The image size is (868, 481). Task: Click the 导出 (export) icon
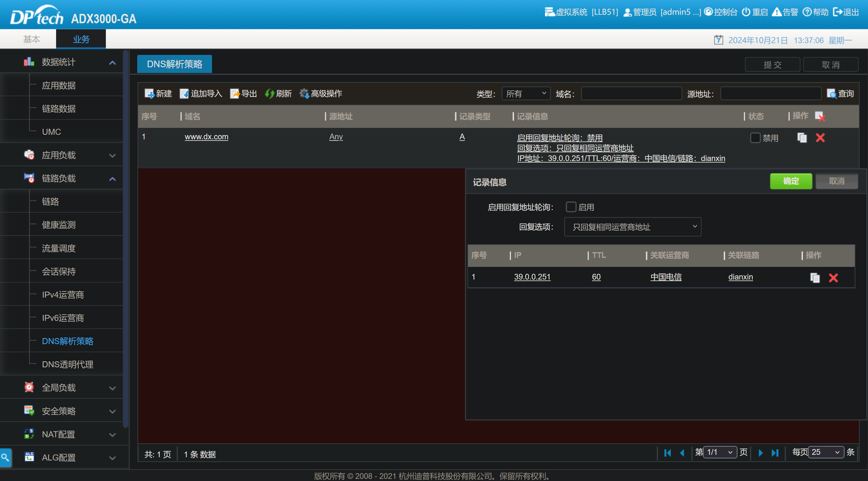235,94
